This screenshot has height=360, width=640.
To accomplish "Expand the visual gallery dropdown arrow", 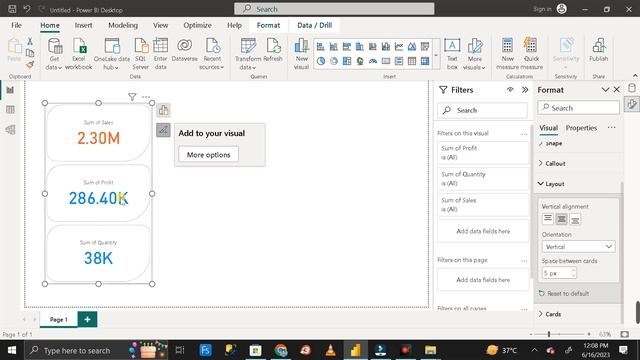I will [x=436, y=55].
